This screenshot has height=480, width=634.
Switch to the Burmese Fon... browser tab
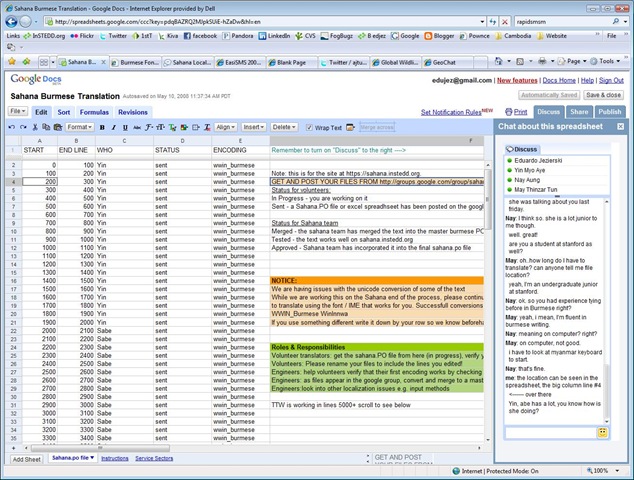pyautogui.click(x=135, y=62)
